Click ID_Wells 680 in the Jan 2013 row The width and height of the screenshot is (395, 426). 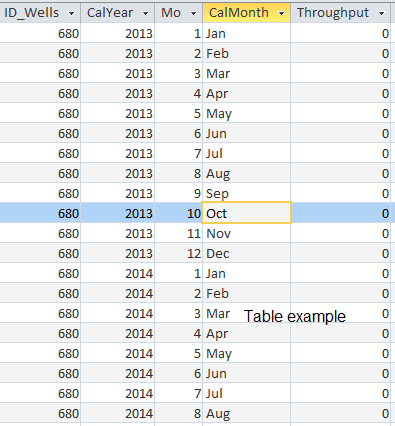(x=40, y=33)
